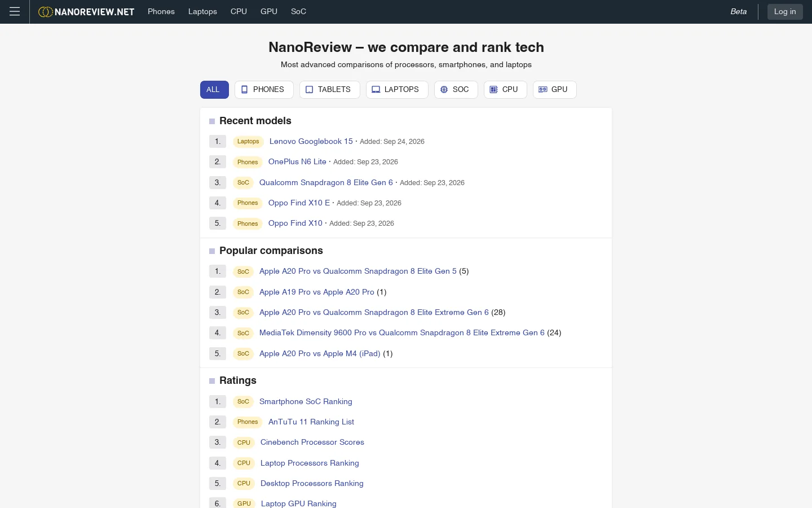Select the chip icon in the SOC filter
Screen dimensions: 812x508
point(444,90)
